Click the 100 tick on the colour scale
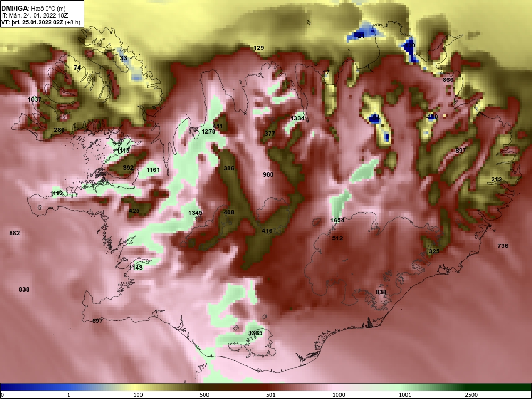Viewport: 532px width, 399px height. click(x=138, y=395)
